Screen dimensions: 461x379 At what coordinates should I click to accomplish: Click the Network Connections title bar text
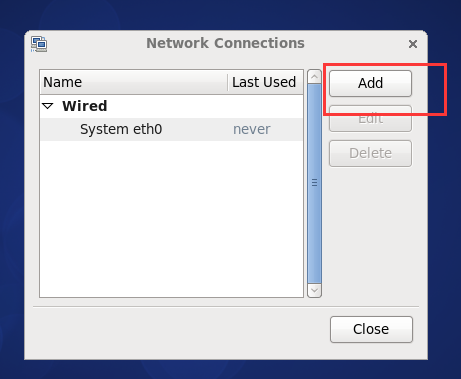click(225, 43)
